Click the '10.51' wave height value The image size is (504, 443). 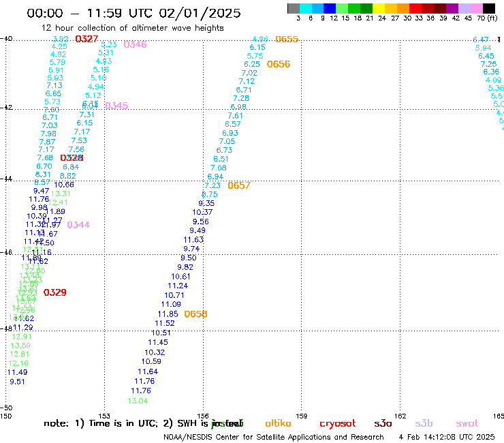[x=161, y=333]
